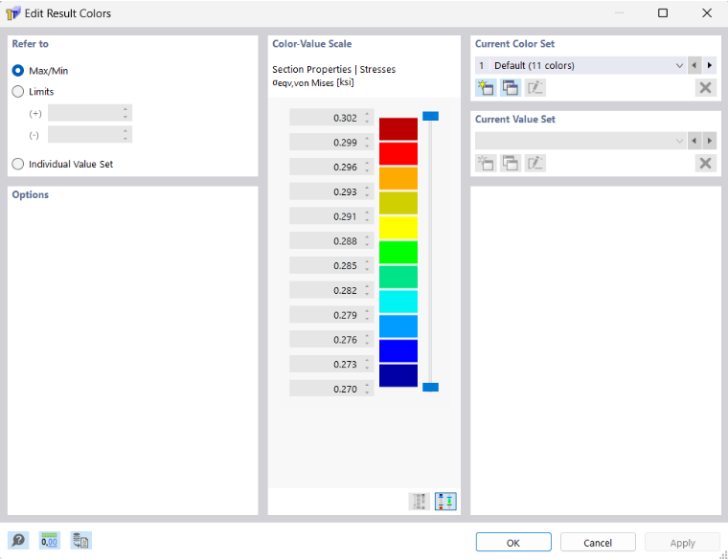This screenshot has height=560, width=728.
Task: Edit current color set icon
Action: pos(535,88)
